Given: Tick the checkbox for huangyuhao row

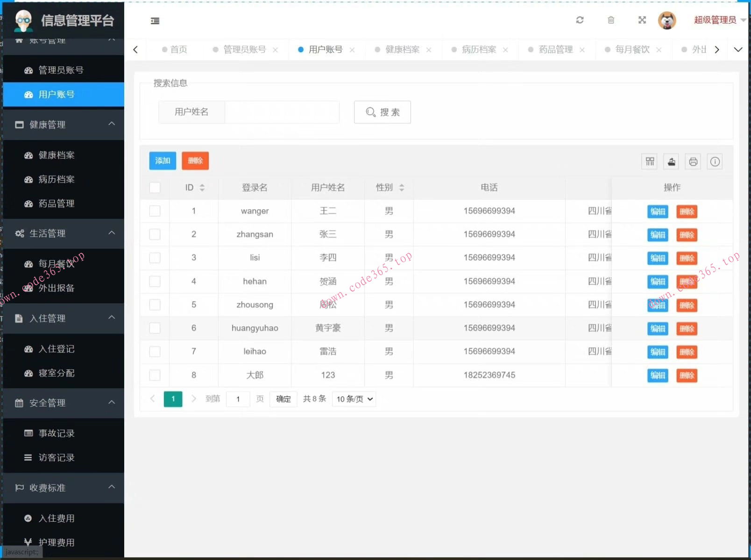Looking at the screenshot, I should (x=155, y=328).
